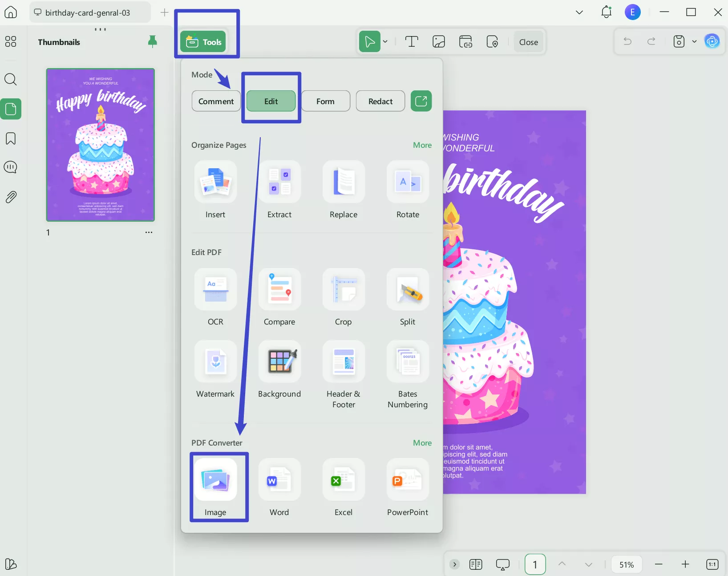
Task: Click the green export/share mode icon
Action: [421, 101]
